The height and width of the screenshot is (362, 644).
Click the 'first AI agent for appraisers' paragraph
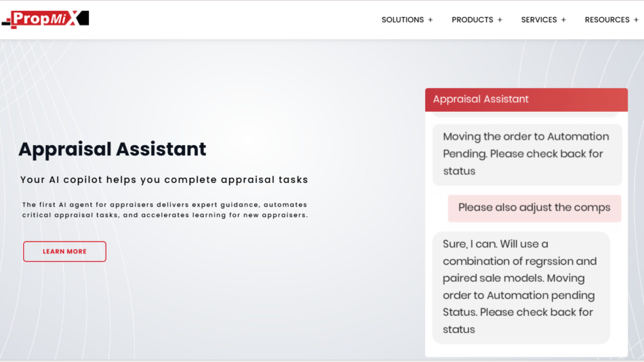point(164,209)
